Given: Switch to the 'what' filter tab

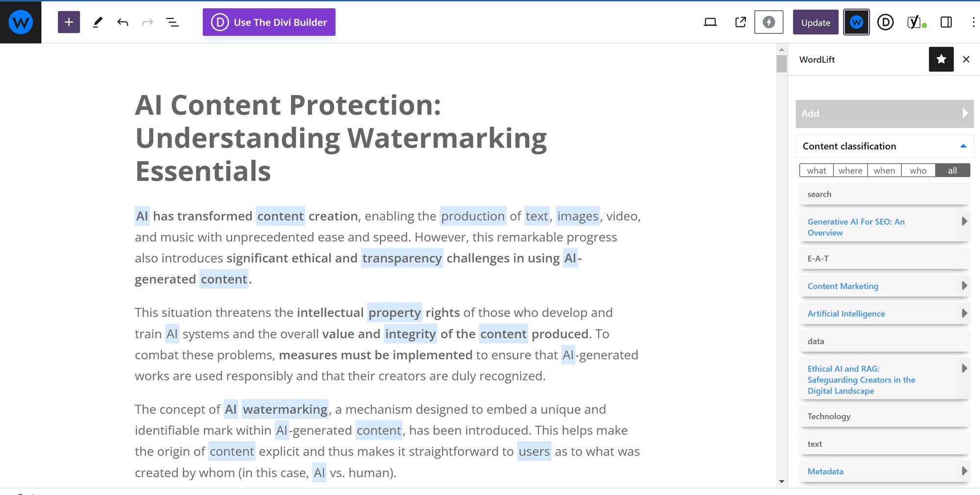Looking at the screenshot, I should pos(816,170).
